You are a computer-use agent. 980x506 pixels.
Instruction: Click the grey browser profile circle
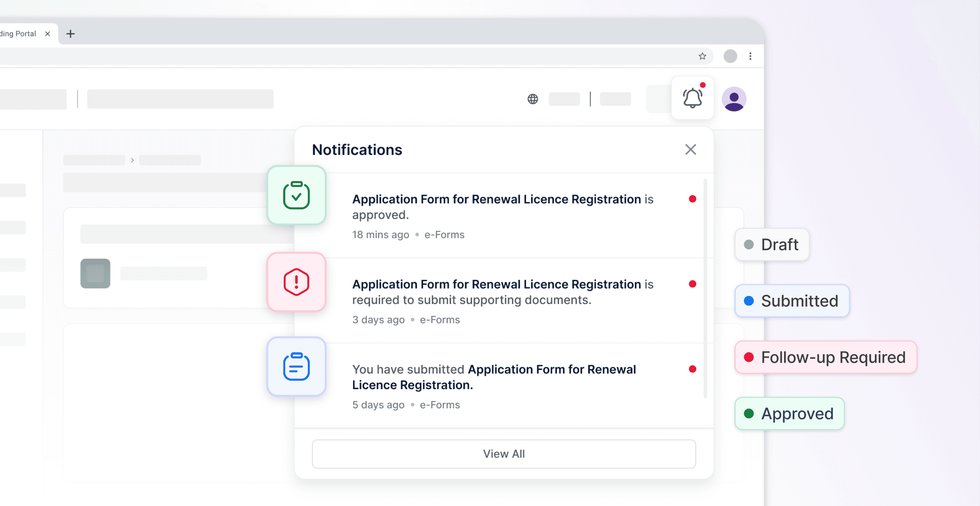pos(730,56)
